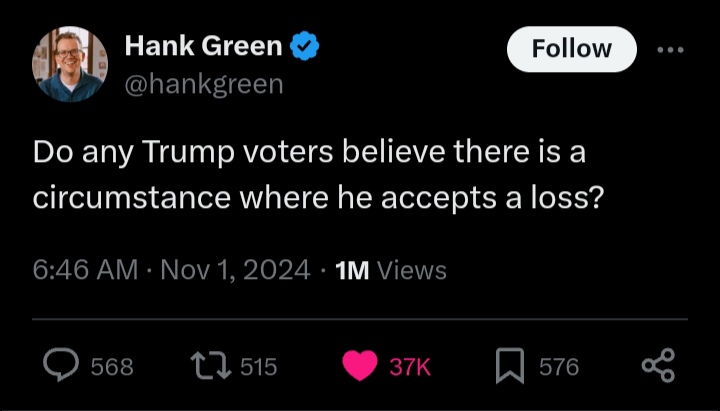Open the @hankgreen handle link
This screenshot has height=411, width=720.
pyautogui.click(x=203, y=84)
